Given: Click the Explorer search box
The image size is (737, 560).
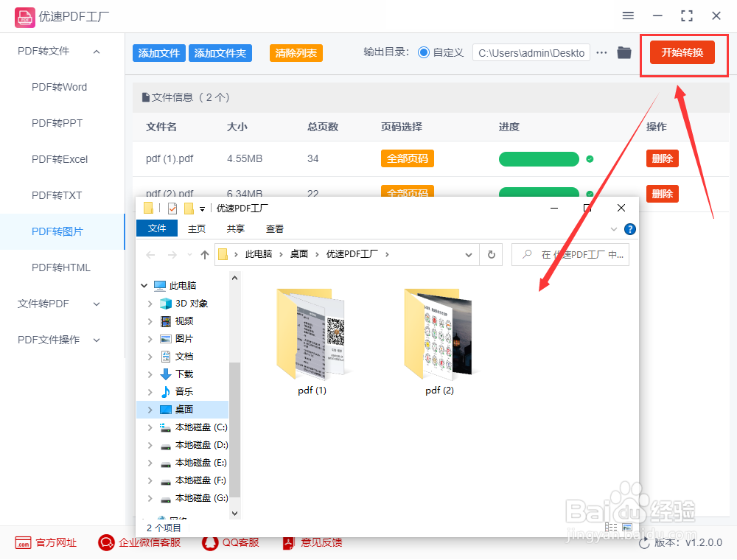Looking at the screenshot, I should point(570,255).
